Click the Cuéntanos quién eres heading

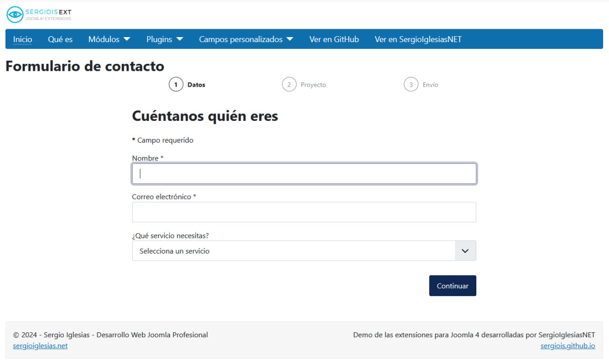(205, 116)
